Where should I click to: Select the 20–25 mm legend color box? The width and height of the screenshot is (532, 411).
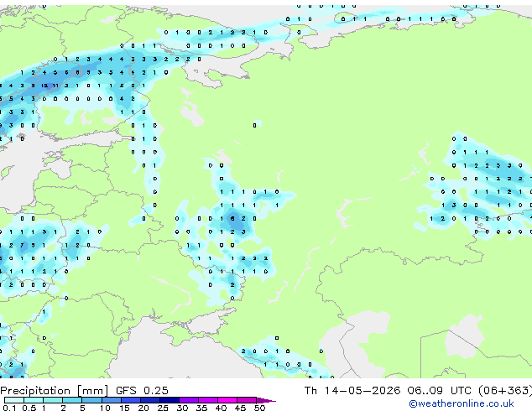pyautogui.click(x=149, y=400)
